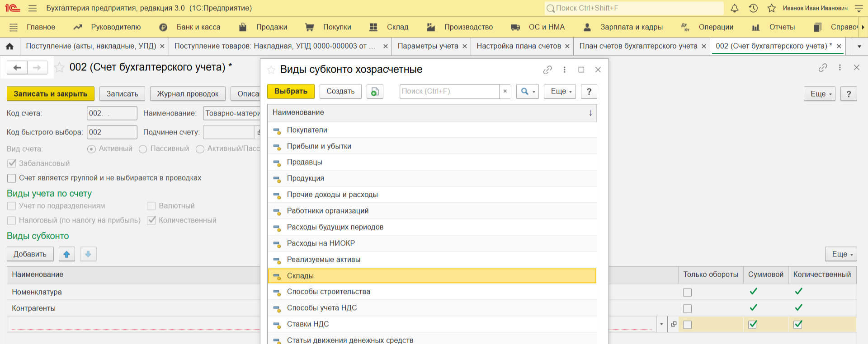Click the green create-by-copy document icon
Viewport: 868px width, 344px height.
375,91
